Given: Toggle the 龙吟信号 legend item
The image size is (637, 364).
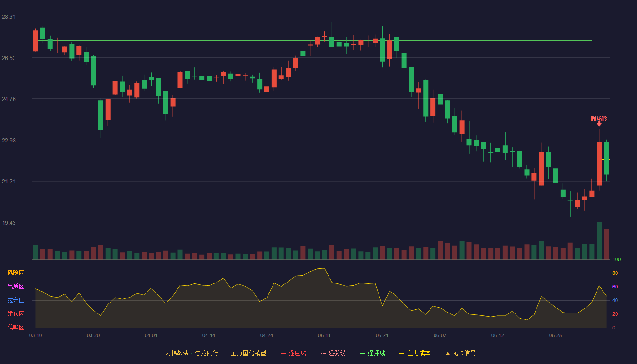Looking at the screenshot, I should click(460, 353).
